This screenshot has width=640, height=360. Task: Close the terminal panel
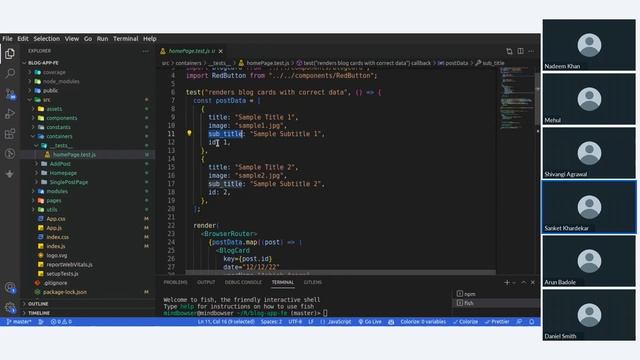click(x=533, y=282)
